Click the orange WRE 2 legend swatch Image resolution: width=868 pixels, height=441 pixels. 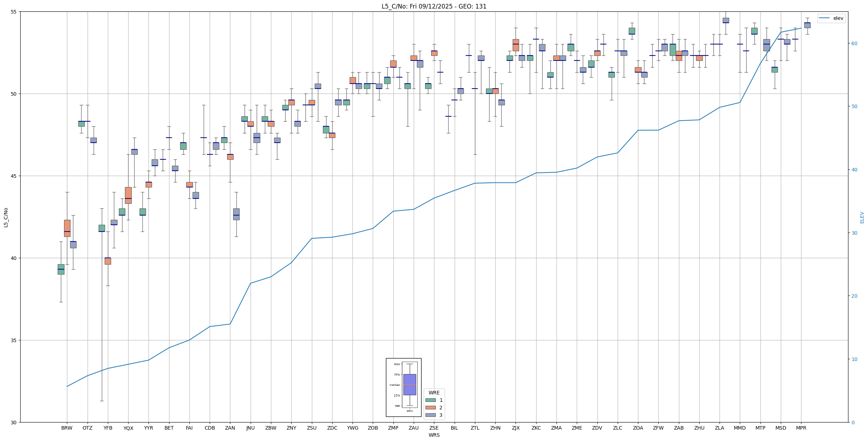(x=430, y=408)
